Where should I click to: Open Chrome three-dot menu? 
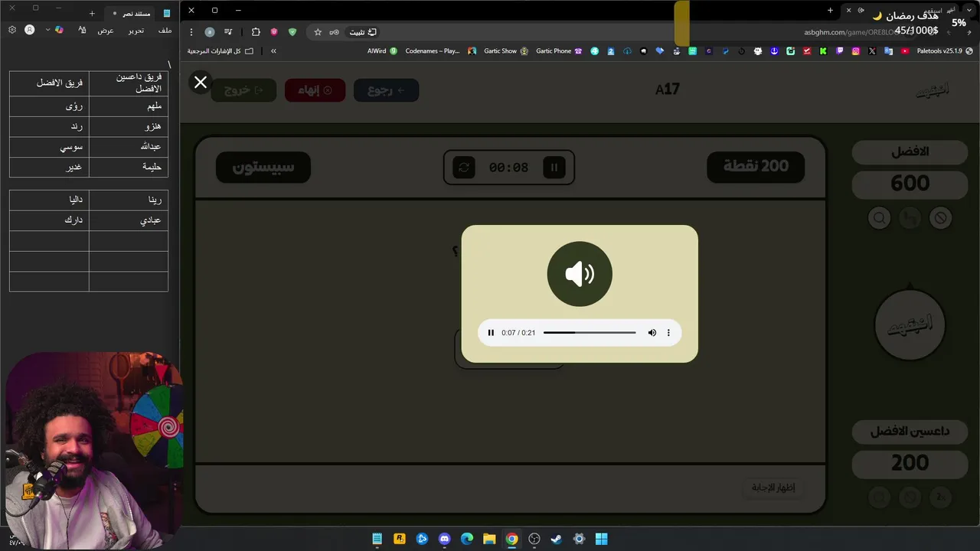point(191,32)
